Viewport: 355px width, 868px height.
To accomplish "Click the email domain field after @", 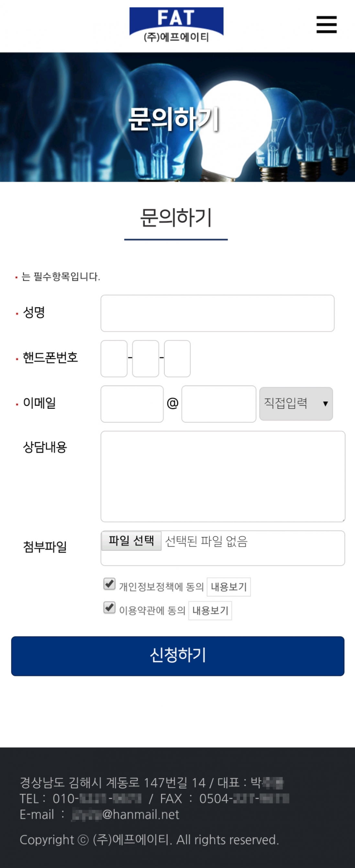I will click(x=219, y=404).
